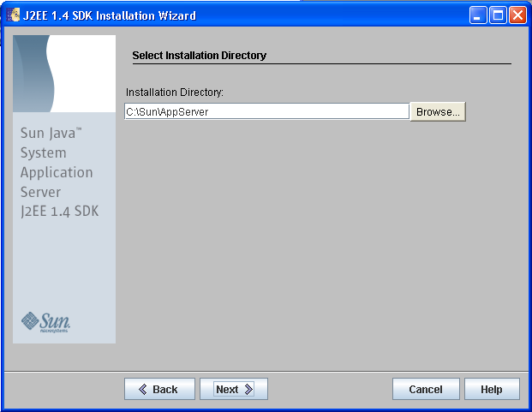
Task: Click the 'Sun Java' sidebar text
Action: (x=50, y=133)
